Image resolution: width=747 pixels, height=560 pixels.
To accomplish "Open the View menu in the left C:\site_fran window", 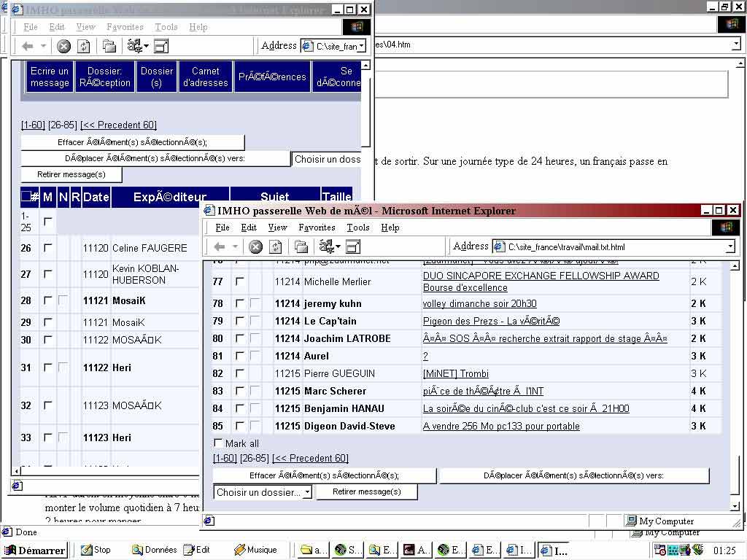I will click(86, 27).
